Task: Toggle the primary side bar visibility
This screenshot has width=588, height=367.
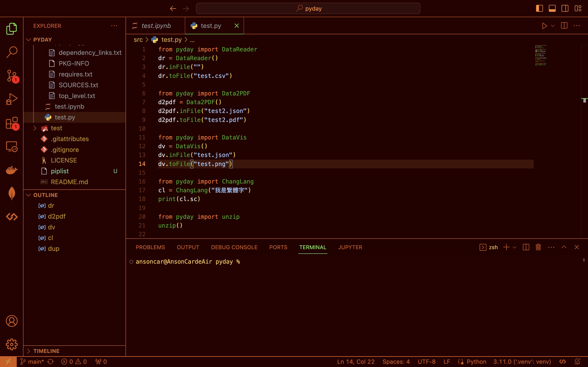Action: [x=539, y=9]
